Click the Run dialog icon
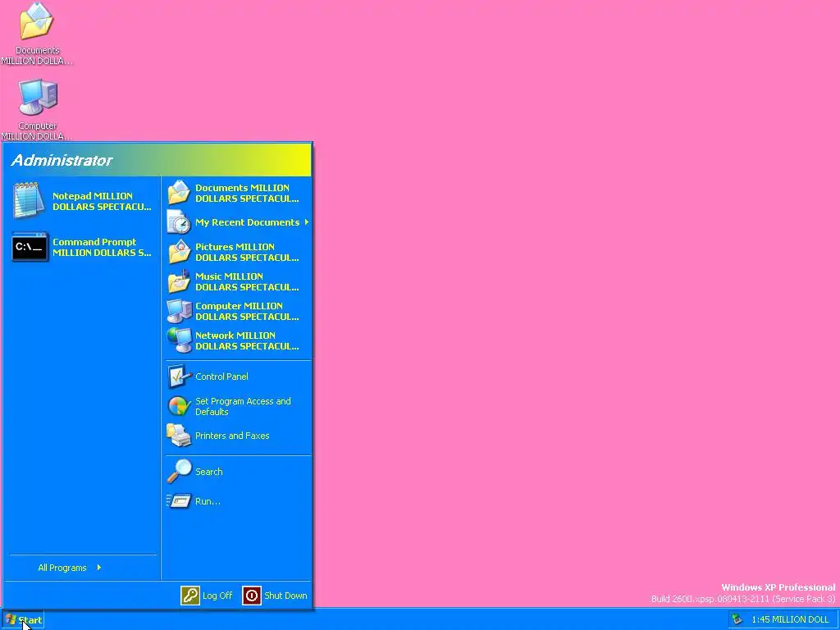 coord(179,501)
